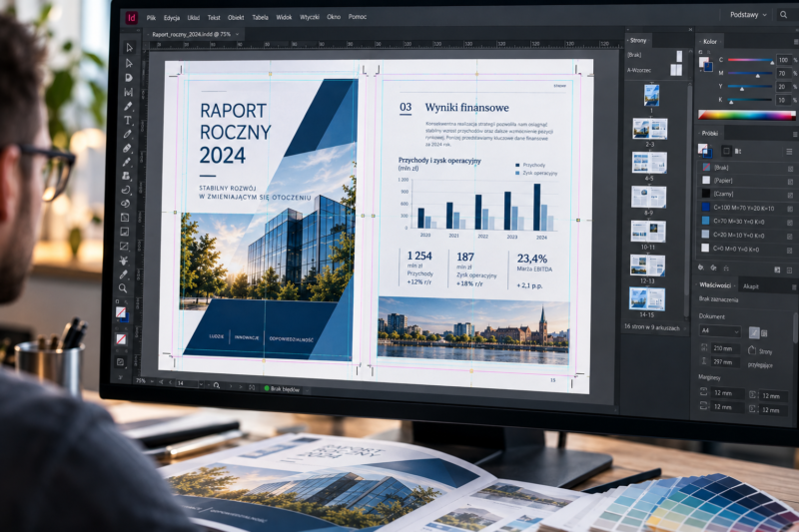This screenshot has height=532, width=799.
Task: Select swatch C=100 M=70 Y=20 K=10
Action: point(744,208)
